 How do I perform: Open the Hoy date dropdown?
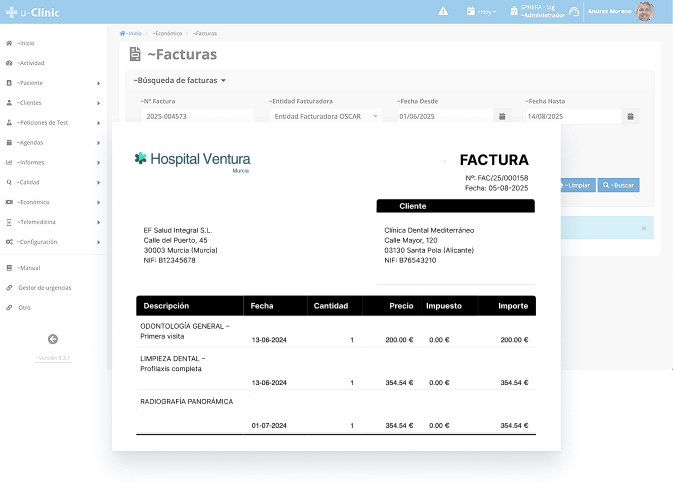[x=484, y=12]
